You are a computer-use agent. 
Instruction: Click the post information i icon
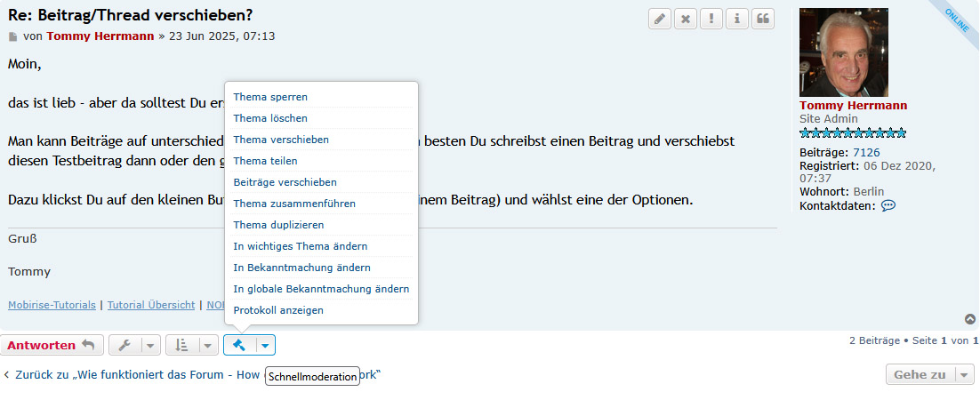737,19
